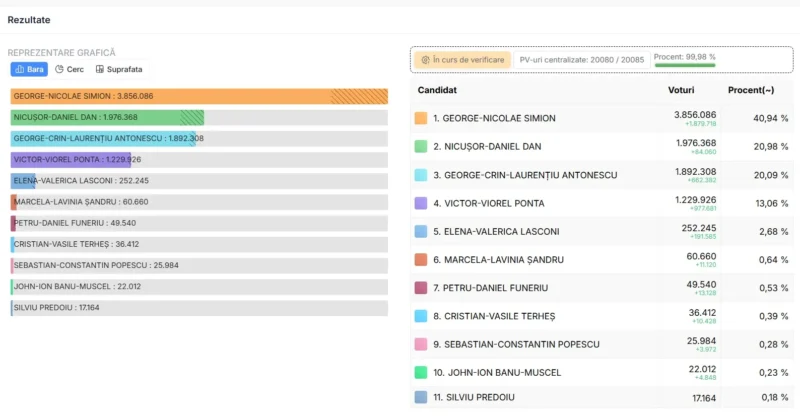Click the pink swatch for Sebastian-Constantin Popescu
Image resolution: width=800 pixels, height=416 pixels.
420,344
